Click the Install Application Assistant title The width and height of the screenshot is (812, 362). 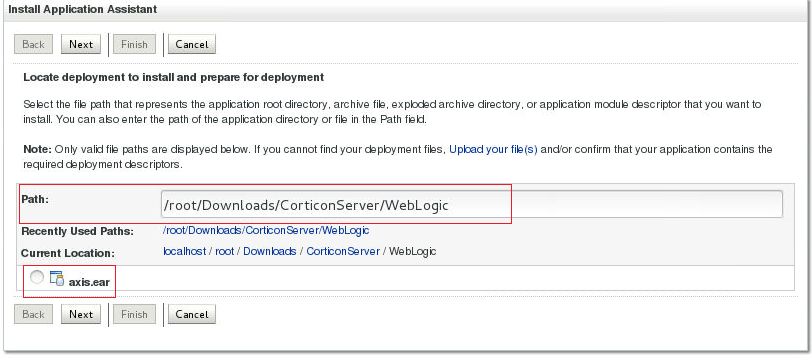point(83,9)
